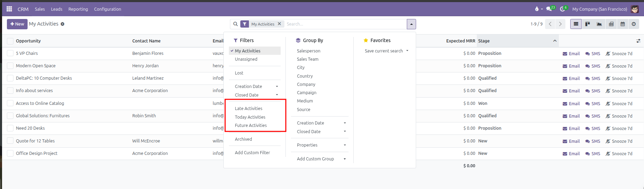The height and width of the screenshot is (189, 644).
Task: Expand Save current search option
Action: pyautogui.click(x=386, y=51)
